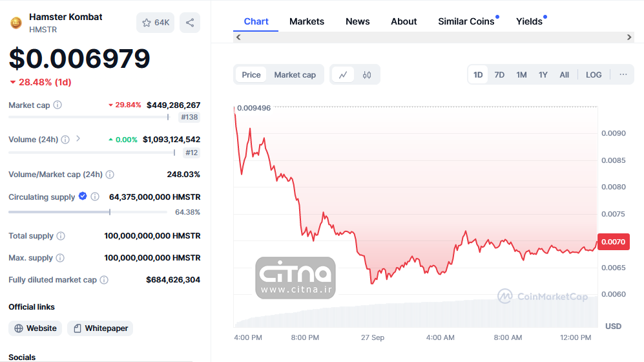This screenshot has width=644, height=362.
Task: Open the Markets tab
Action: [x=307, y=21]
